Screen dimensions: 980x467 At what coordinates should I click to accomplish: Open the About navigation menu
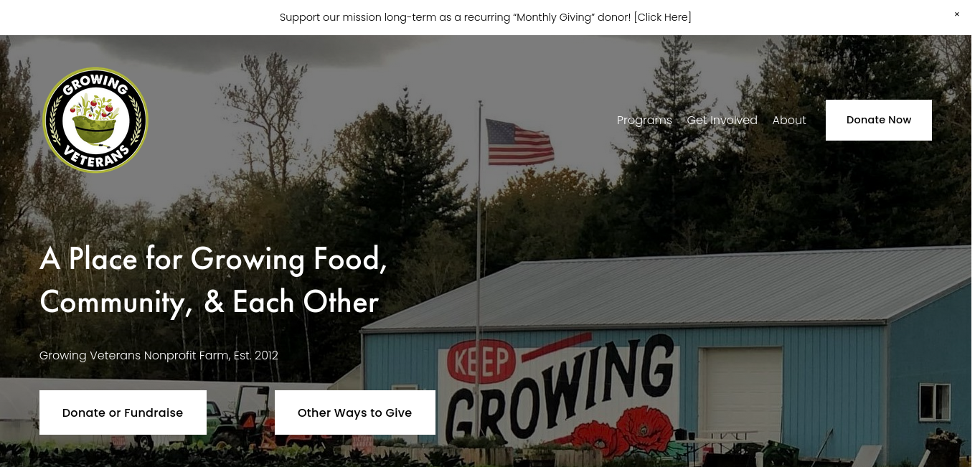[789, 120]
